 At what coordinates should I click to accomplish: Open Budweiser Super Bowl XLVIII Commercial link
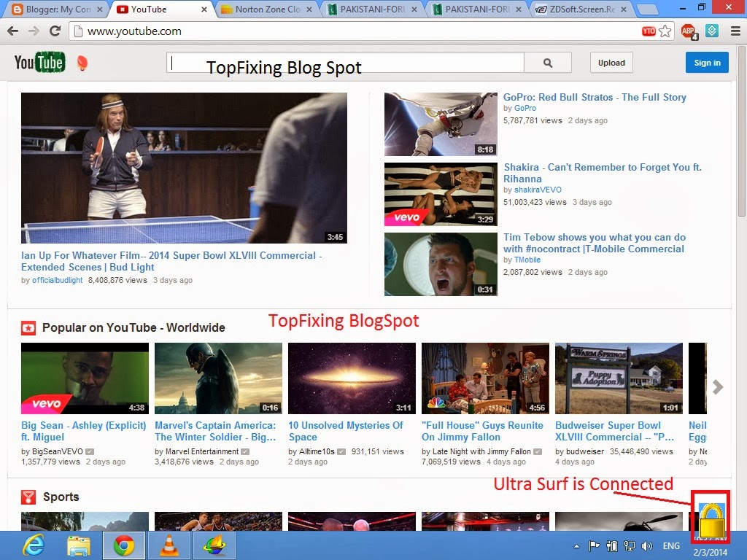[x=614, y=432]
